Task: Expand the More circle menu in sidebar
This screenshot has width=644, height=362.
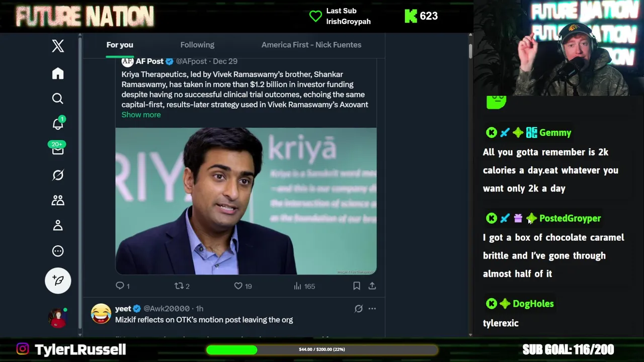Action: click(58, 251)
